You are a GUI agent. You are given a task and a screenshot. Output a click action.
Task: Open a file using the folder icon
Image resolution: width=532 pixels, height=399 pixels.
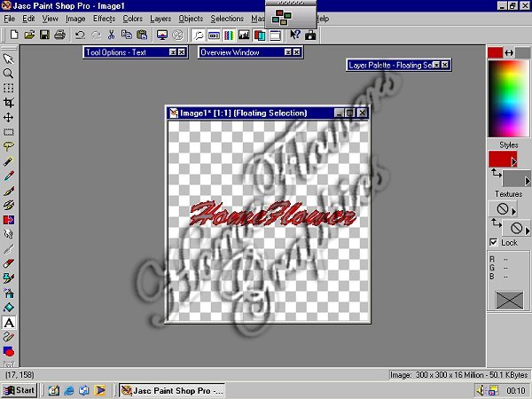pyautogui.click(x=29, y=35)
